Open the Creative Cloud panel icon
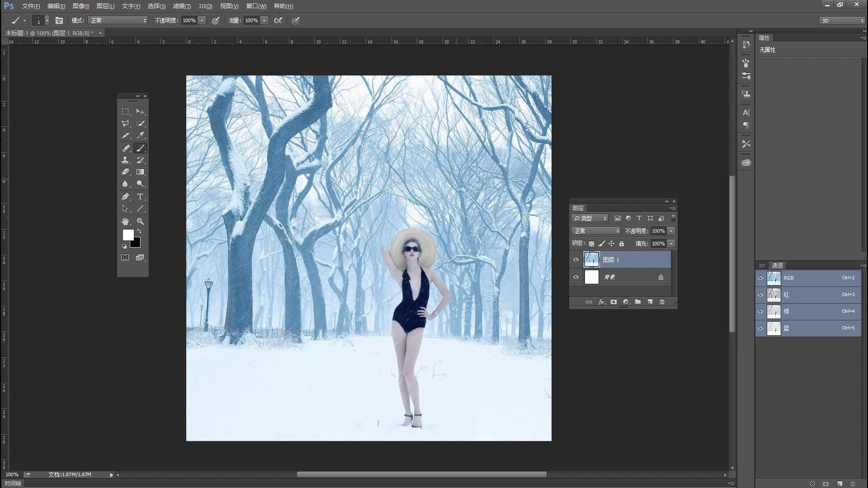Viewport: 868px width, 488px height. click(746, 162)
